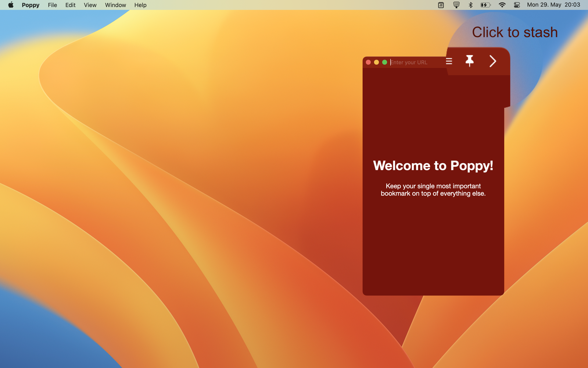Open the Edit menu
Screen dimensions: 588x368
click(70, 5)
